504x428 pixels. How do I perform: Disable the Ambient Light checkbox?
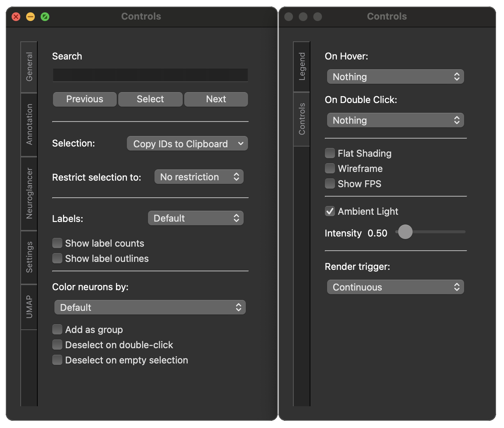pos(330,211)
